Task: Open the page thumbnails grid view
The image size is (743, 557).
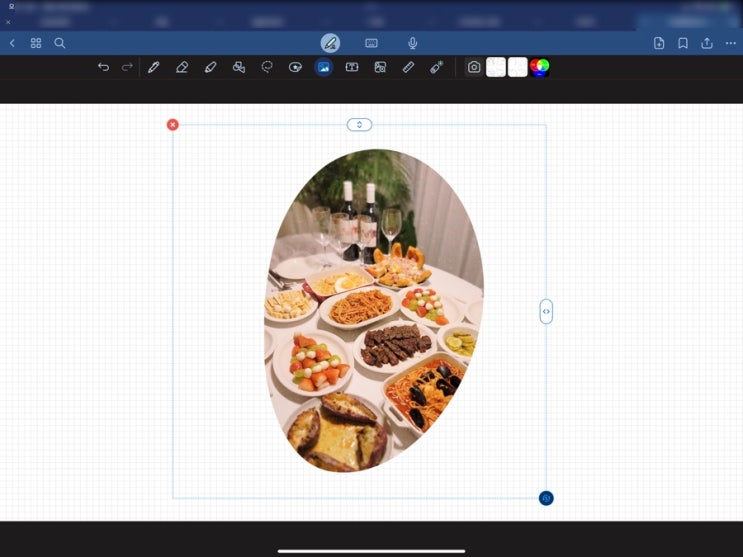Action: click(x=36, y=43)
